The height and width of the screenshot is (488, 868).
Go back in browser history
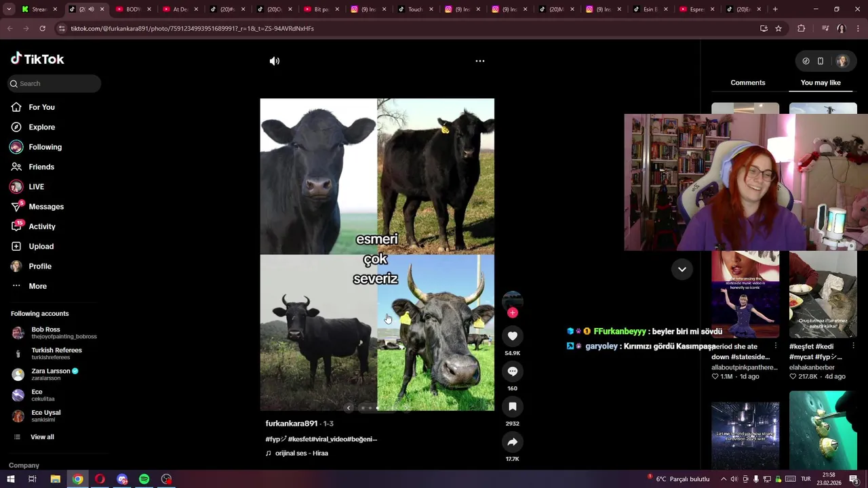10,28
